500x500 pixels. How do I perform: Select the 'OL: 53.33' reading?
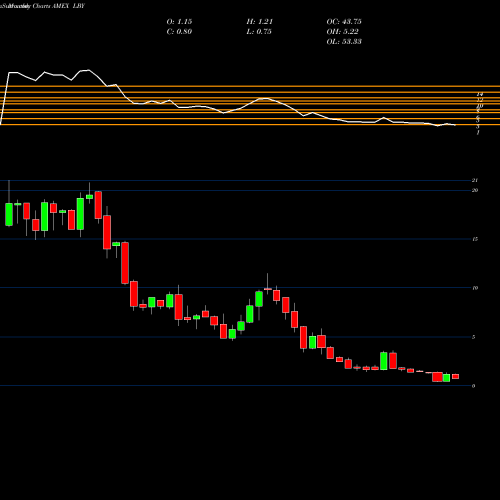pyautogui.click(x=344, y=42)
